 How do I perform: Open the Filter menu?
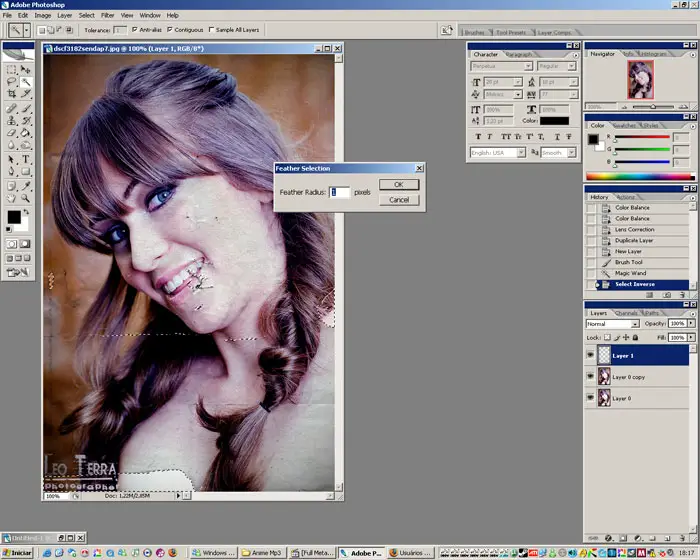[108, 16]
